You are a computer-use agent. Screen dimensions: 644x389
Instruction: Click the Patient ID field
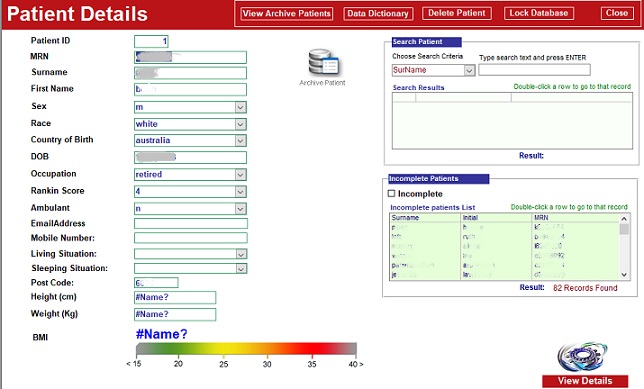tap(151, 41)
